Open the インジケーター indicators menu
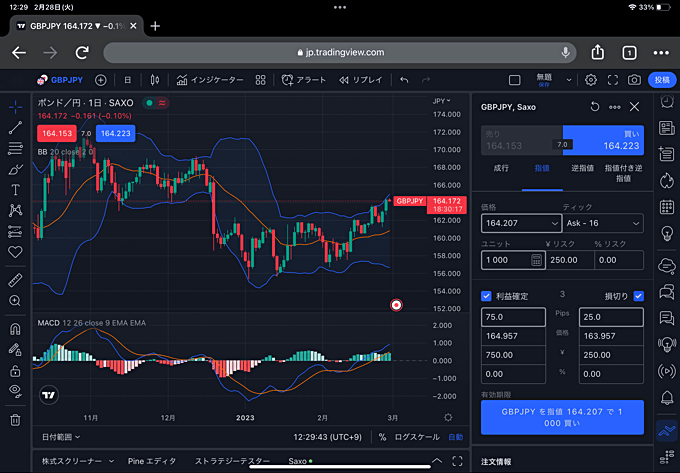Viewport: 680px width, 473px height. click(210, 80)
